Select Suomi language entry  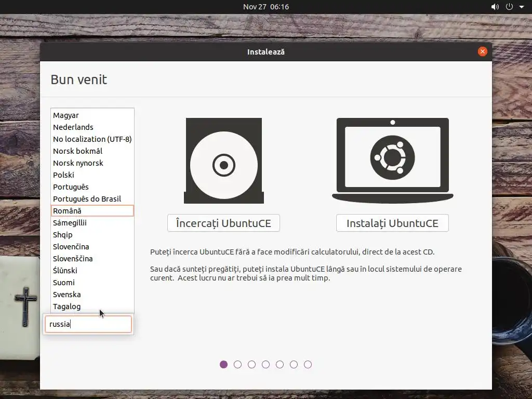tap(92, 283)
